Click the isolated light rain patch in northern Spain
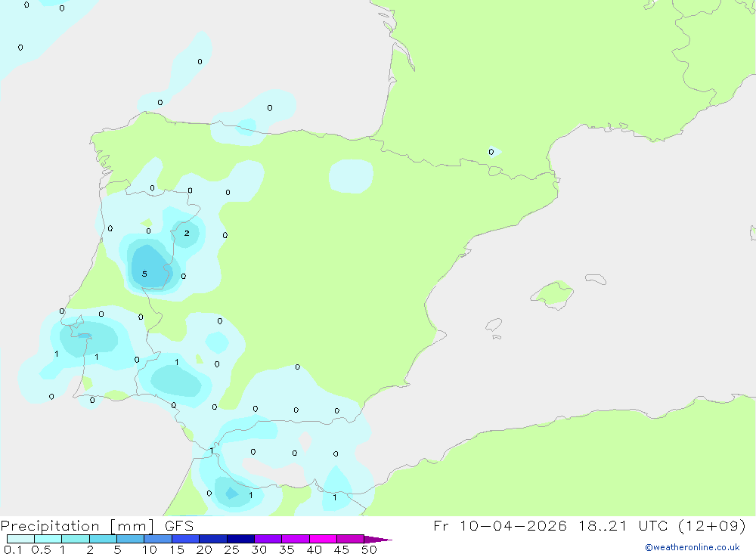Viewport: 756px width, 554px height. point(351,175)
